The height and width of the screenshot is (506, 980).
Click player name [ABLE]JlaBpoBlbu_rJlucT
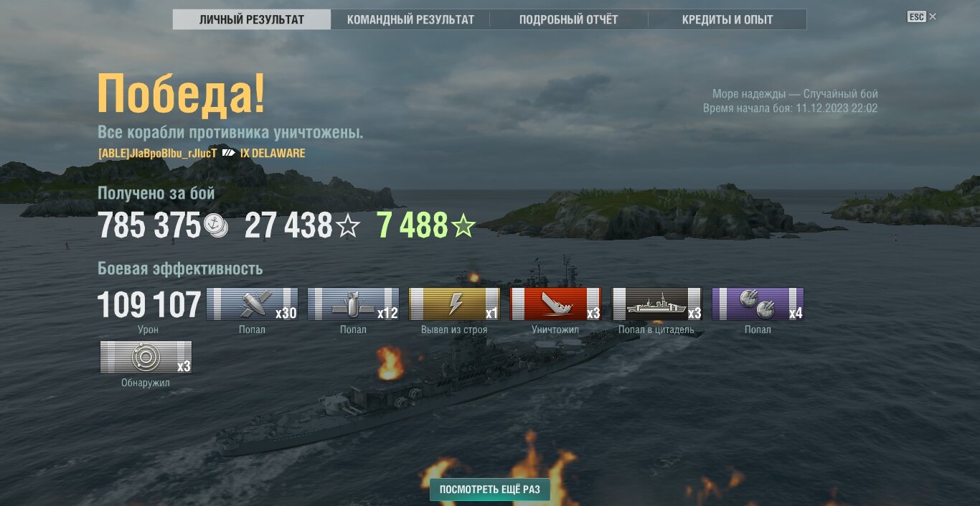tap(157, 153)
